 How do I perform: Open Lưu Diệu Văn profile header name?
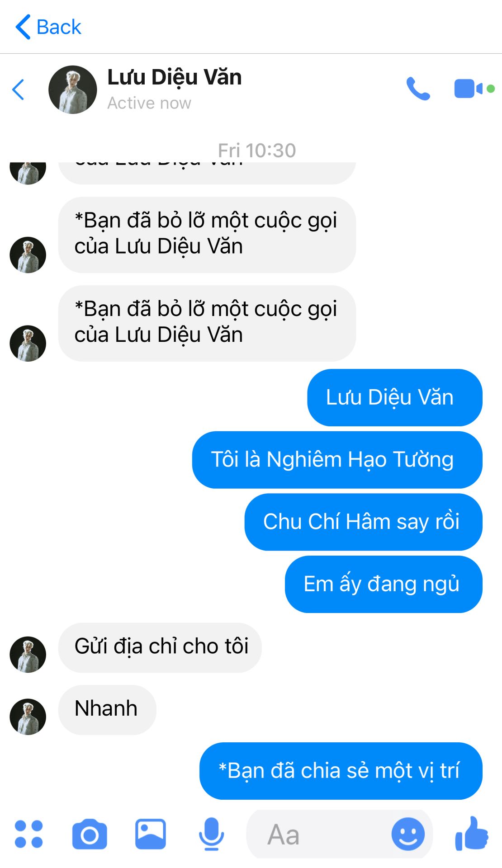point(175,77)
